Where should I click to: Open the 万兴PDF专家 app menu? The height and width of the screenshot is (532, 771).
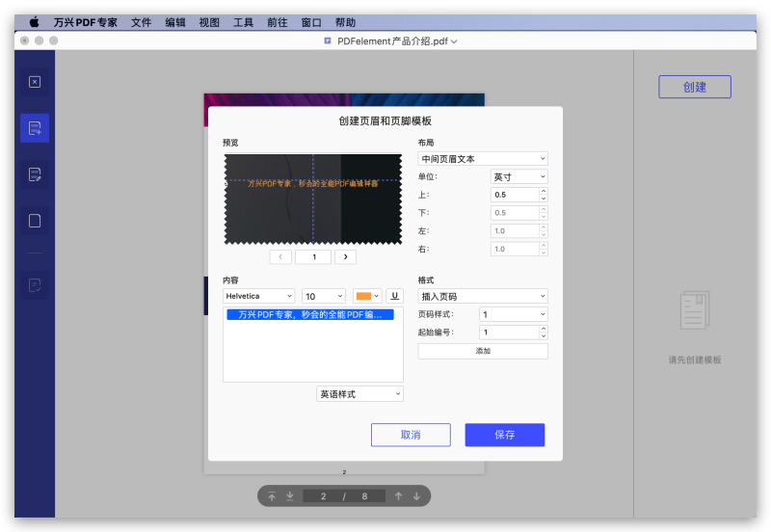85,22
